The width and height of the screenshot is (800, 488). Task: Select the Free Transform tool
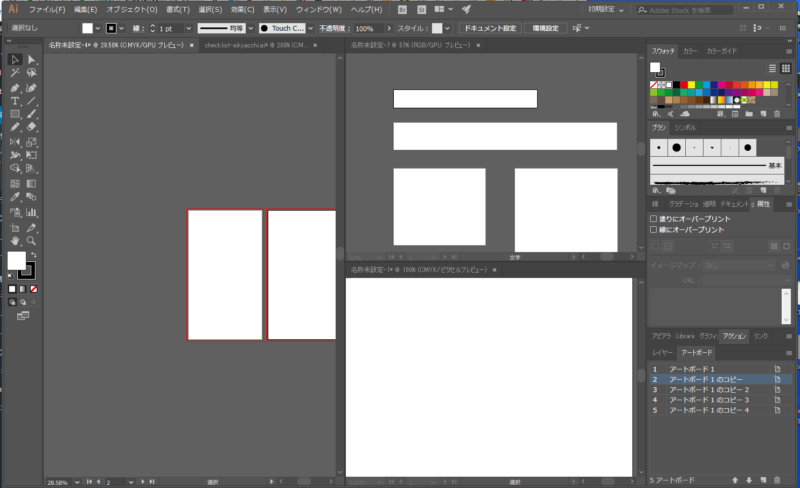[31, 155]
